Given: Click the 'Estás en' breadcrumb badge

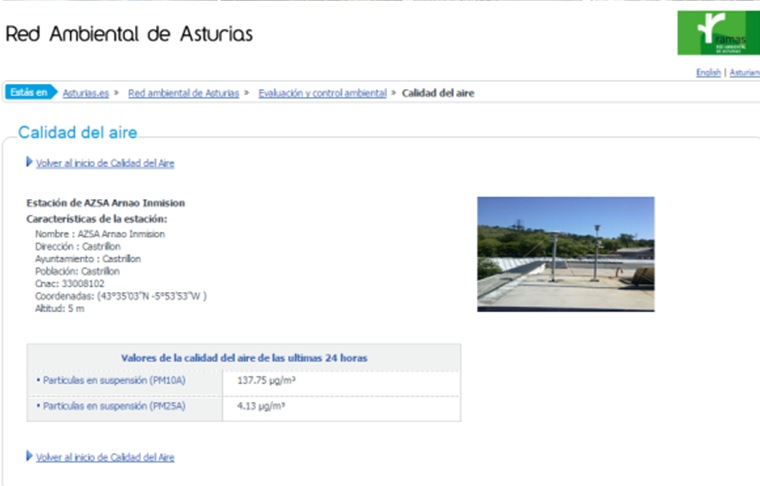Looking at the screenshot, I should pyautogui.click(x=29, y=93).
